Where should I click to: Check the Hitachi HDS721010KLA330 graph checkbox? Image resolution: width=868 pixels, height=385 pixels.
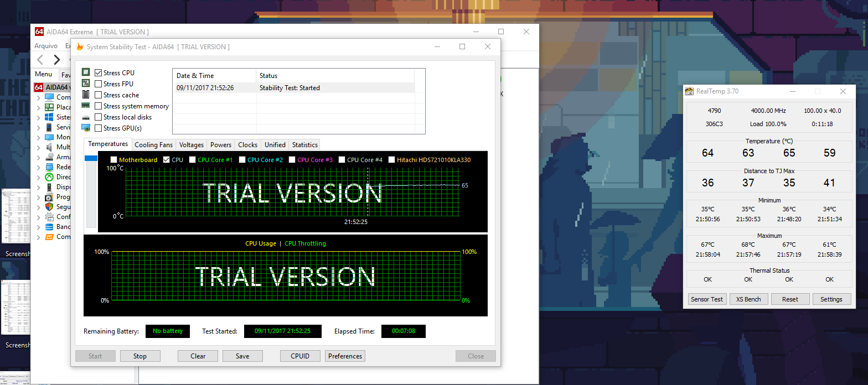tap(391, 159)
